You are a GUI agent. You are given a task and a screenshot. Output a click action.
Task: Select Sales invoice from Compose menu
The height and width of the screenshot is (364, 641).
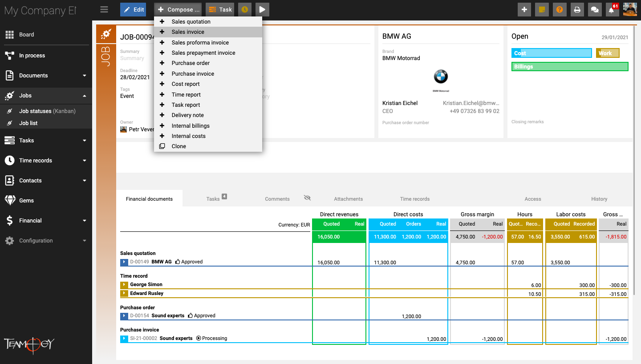(x=188, y=32)
